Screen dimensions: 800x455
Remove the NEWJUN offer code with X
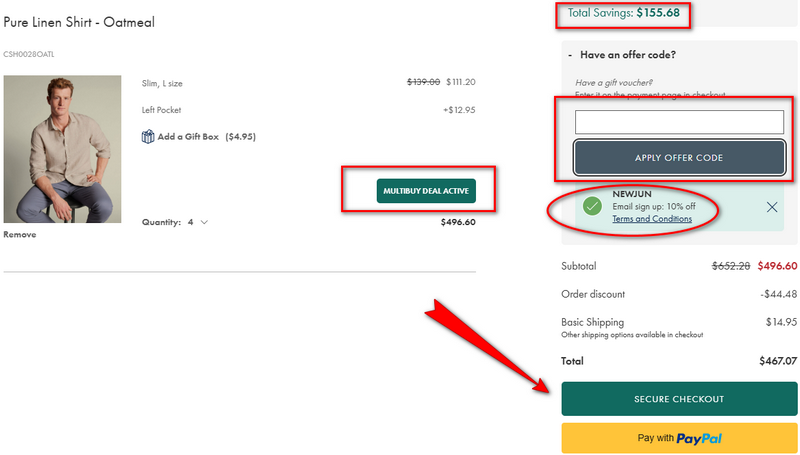point(771,207)
